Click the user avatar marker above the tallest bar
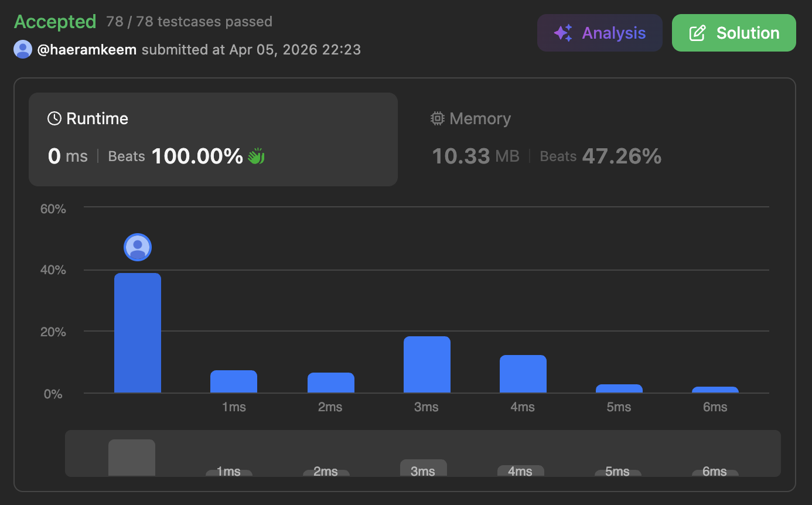Image resolution: width=812 pixels, height=505 pixels. coord(138,247)
